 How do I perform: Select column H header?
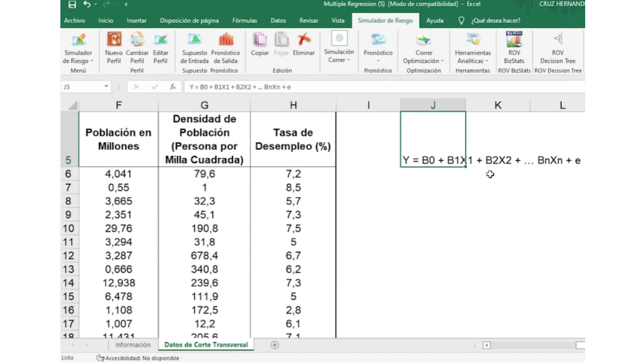click(293, 105)
